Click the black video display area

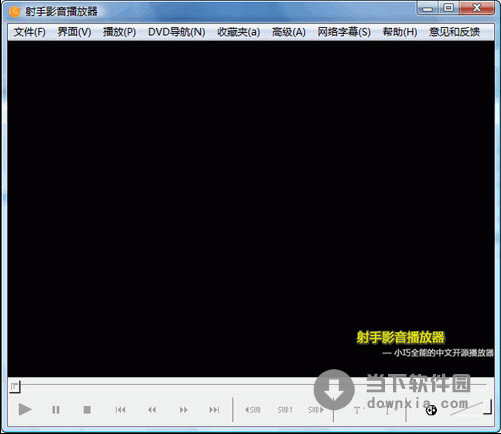[251, 209]
